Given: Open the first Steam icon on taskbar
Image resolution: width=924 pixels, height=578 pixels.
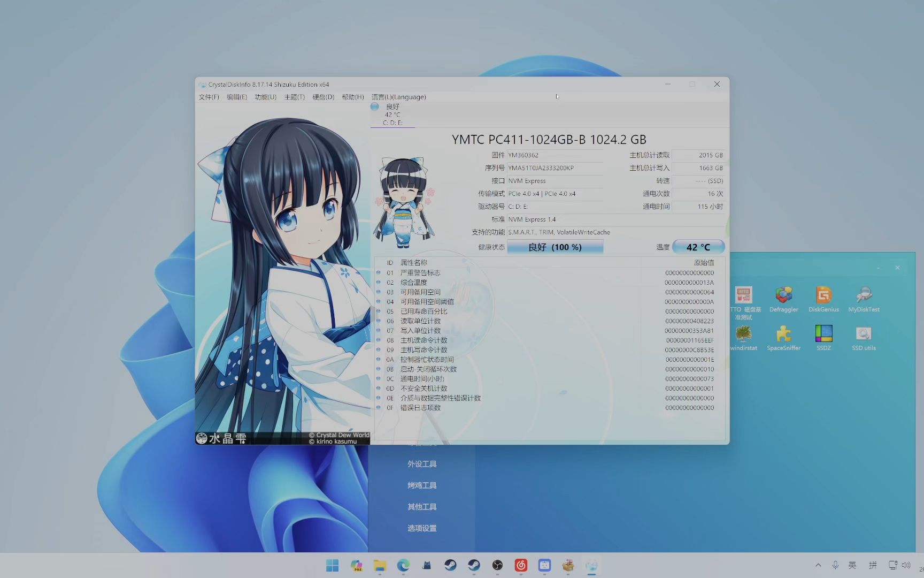Looking at the screenshot, I should [450, 565].
